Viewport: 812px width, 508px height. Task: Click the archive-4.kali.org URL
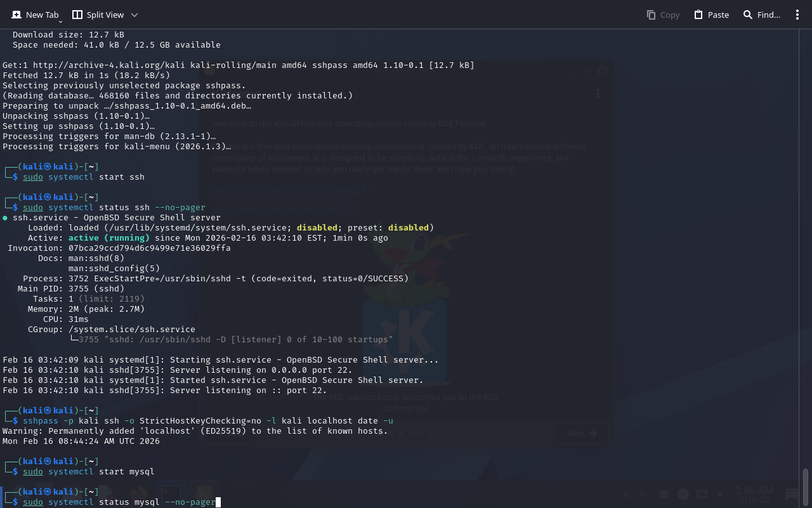click(x=96, y=65)
